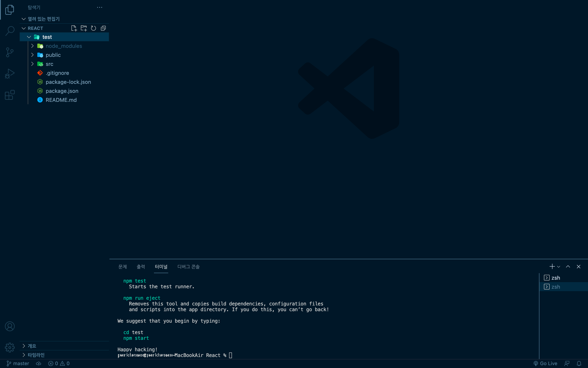Expand the public folder
This screenshot has width=588, height=368.
tap(64, 55)
